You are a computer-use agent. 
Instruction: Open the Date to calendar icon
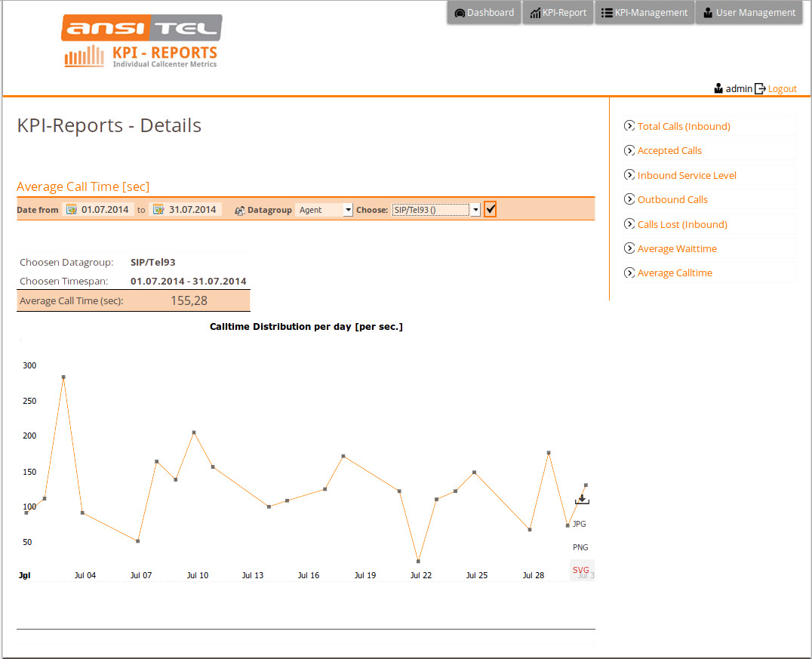click(x=158, y=209)
